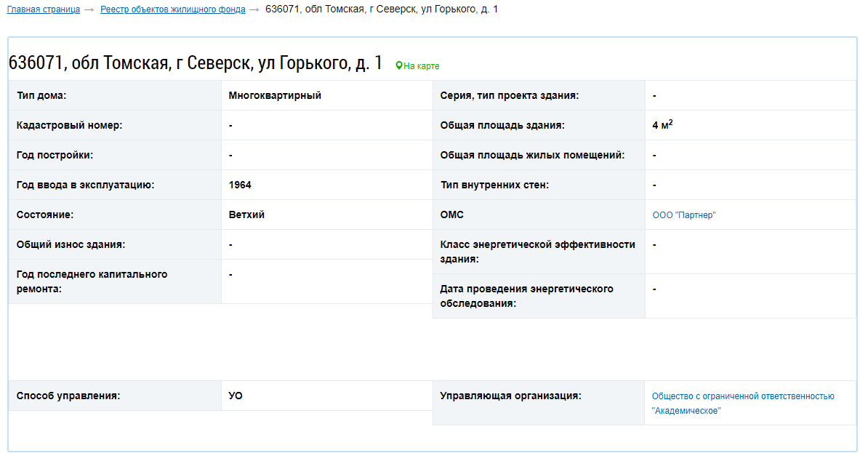Click the 'УО' management method value
Image resolution: width=868 pixels, height=461 pixels.
[x=236, y=396]
